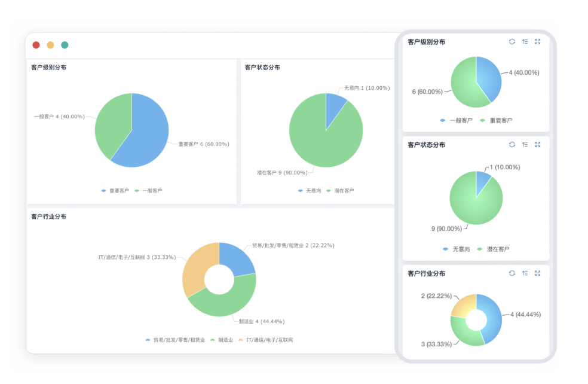The image size is (588, 384).
Task: Hide the 无意向 series via its legend
Action: point(313,190)
